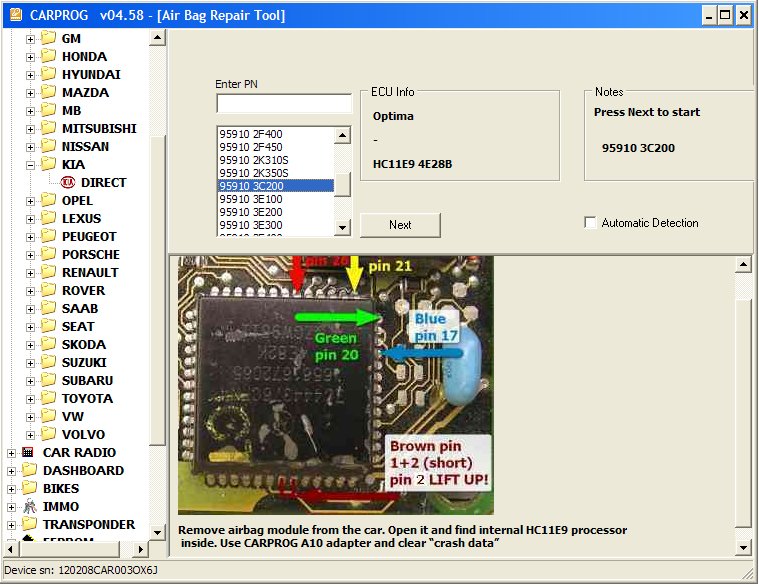Click the CARPROG title bar app icon
The image size is (759, 587).
point(15,15)
